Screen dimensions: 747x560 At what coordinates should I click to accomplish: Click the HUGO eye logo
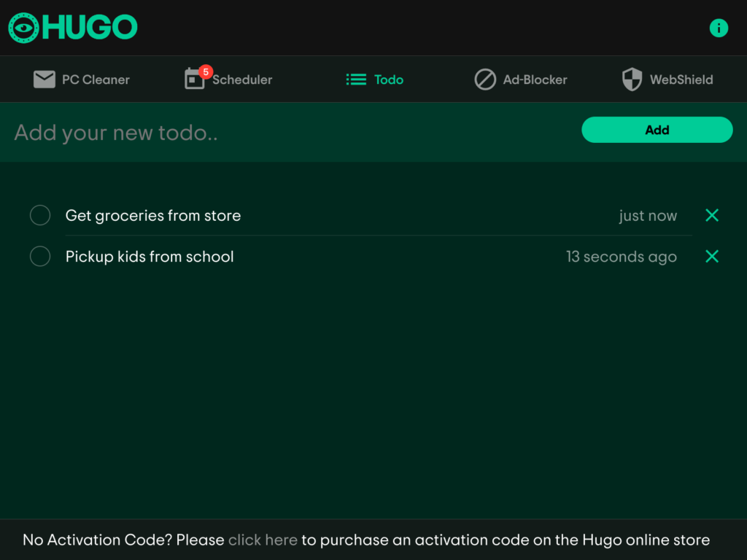[x=22, y=27]
